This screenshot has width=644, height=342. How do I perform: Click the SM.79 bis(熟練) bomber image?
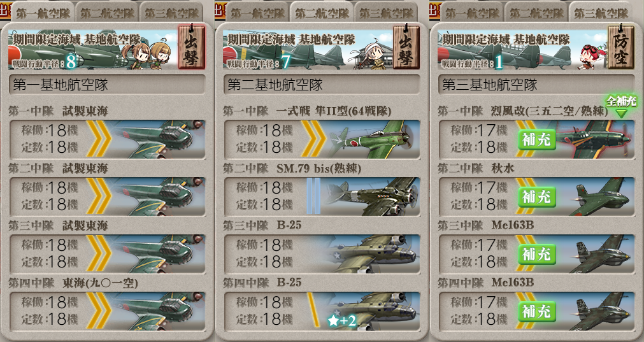[372, 197]
